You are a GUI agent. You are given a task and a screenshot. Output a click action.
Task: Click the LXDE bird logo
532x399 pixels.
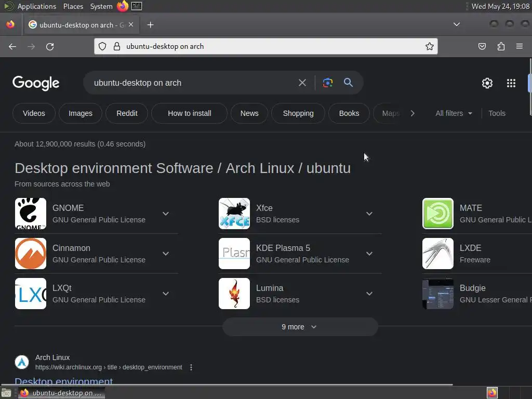437,254
